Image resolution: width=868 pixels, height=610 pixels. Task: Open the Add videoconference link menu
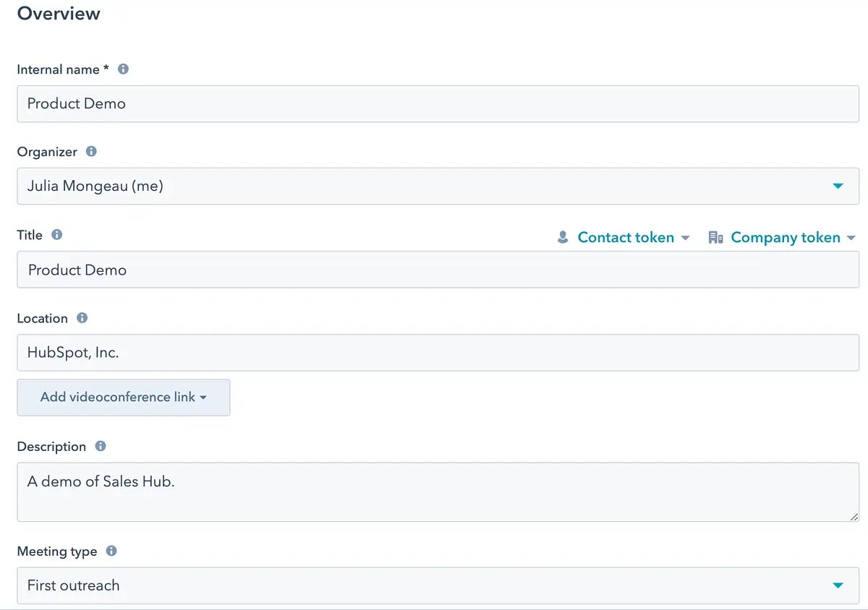(x=124, y=398)
